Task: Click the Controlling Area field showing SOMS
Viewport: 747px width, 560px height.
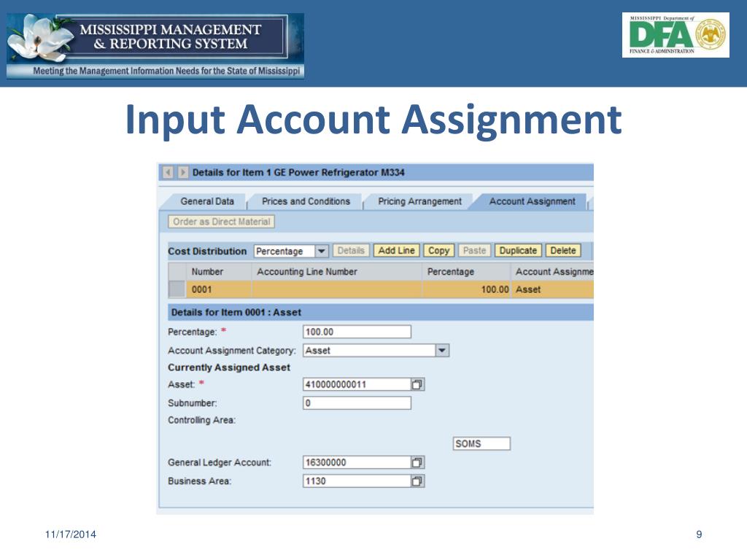Action: click(481, 443)
